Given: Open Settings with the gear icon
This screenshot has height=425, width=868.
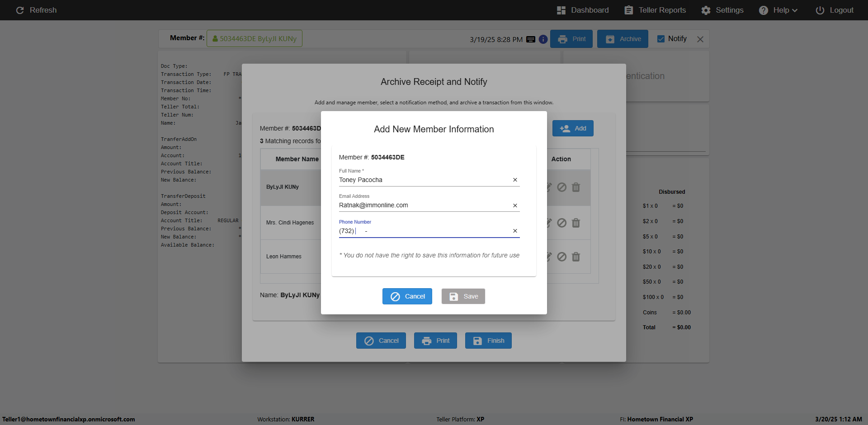Looking at the screenshot, I should tap(722, 10).
